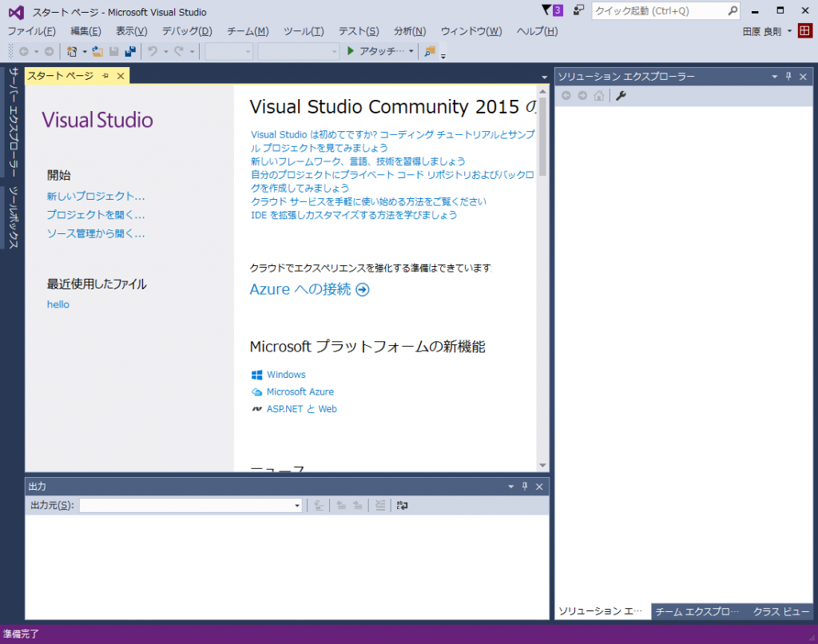The width and height of the screenshot is (818, 644).
Task: Open the recent file named hello
Action: 58,304
